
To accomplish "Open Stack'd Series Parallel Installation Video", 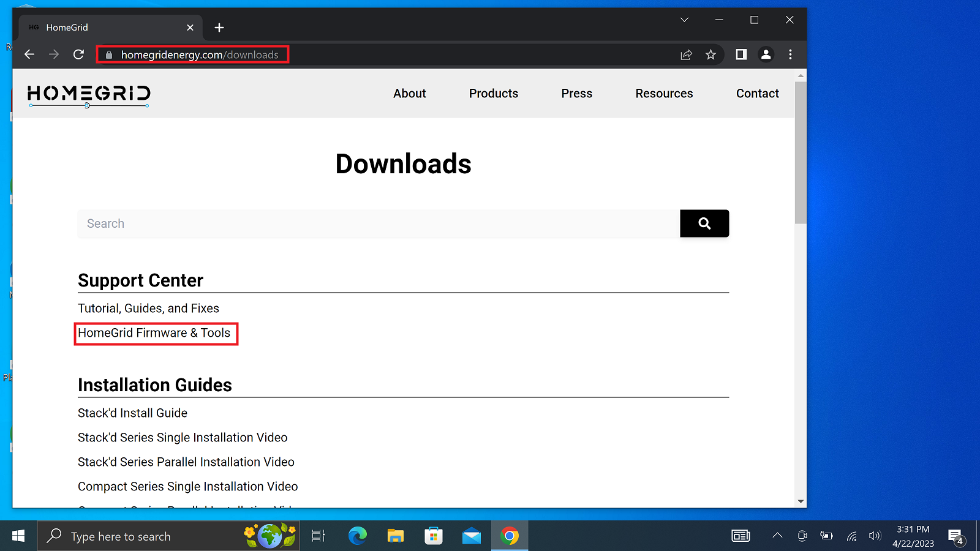I will (x=186, y=462).
